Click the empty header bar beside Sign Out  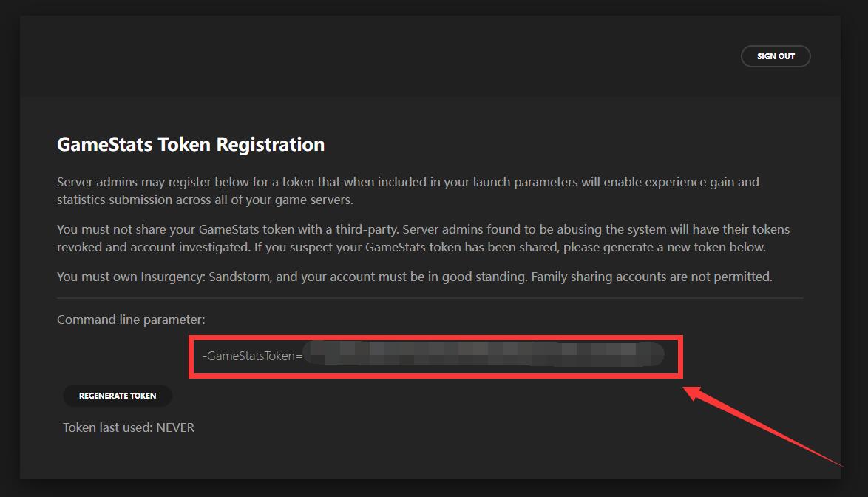pyautogui.click(x=370, y=56)
